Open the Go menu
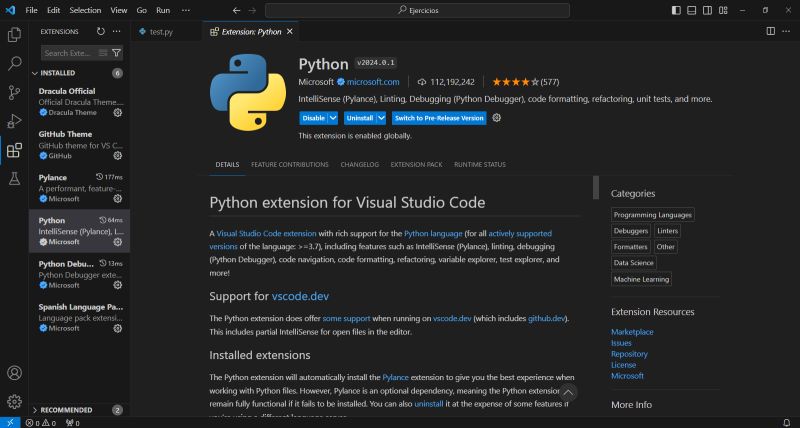The width and height of the screenshot is (800, 428). click(141, 10)
